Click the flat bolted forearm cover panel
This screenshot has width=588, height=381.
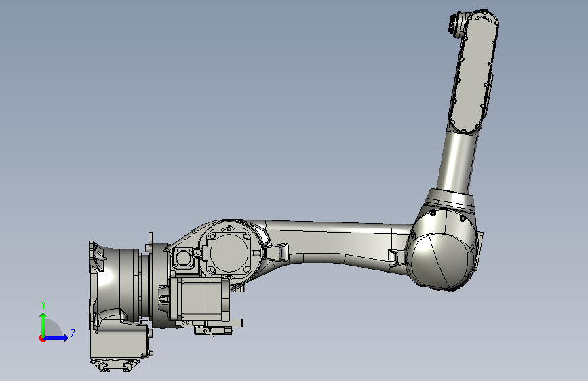(x=473, y=71)
